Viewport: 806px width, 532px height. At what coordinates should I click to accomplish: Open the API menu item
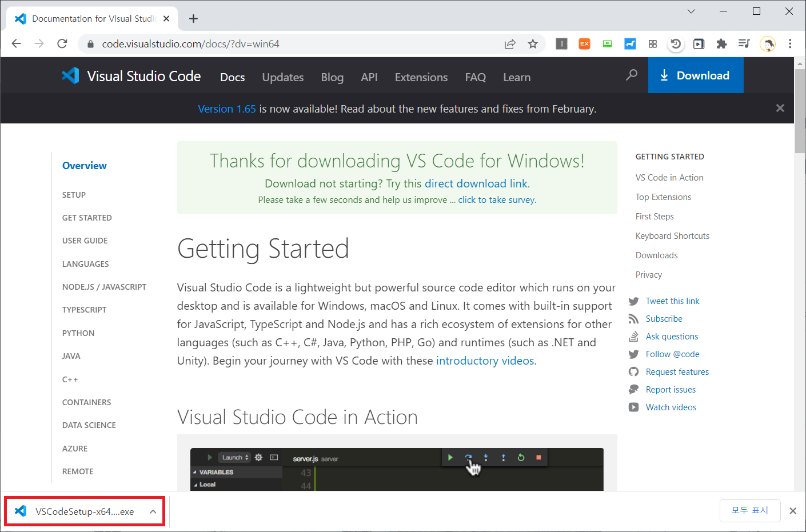369,77
